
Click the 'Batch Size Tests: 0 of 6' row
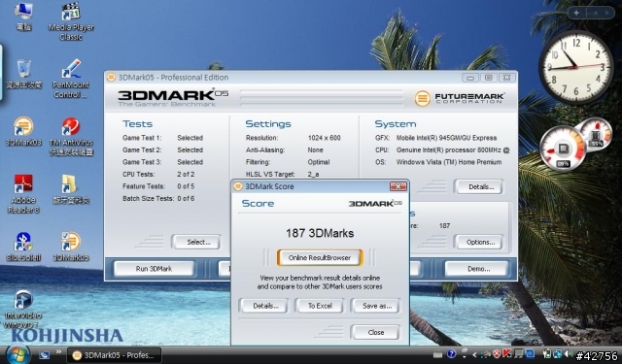tap(158, 198)
